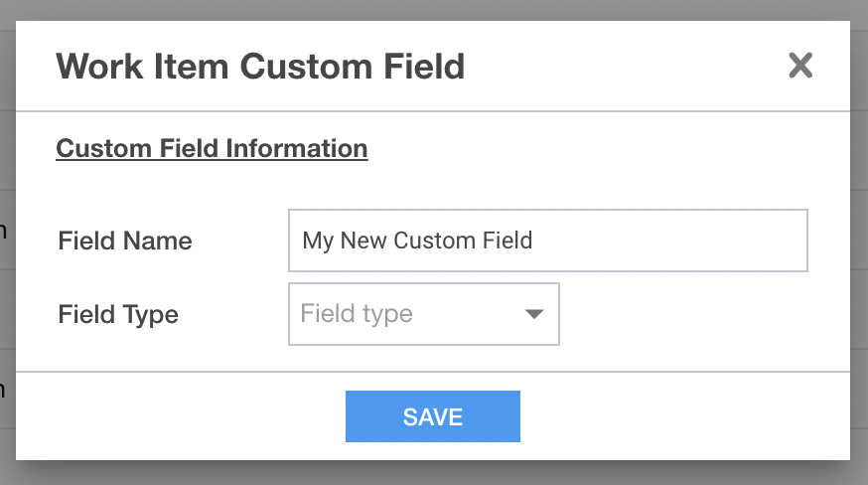868x485 pixels.
Task: Choose a type from the Field Type selector
Action: (423, 314)
